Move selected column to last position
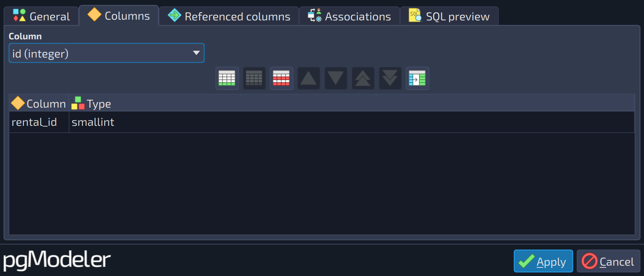This screenshot has height=276, width=644. (390, 78)
